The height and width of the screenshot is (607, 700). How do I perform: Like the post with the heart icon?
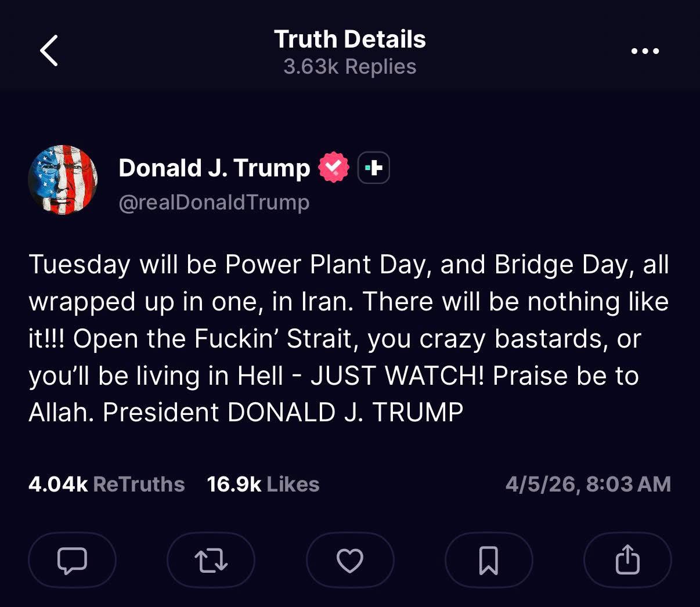point(350,561)
